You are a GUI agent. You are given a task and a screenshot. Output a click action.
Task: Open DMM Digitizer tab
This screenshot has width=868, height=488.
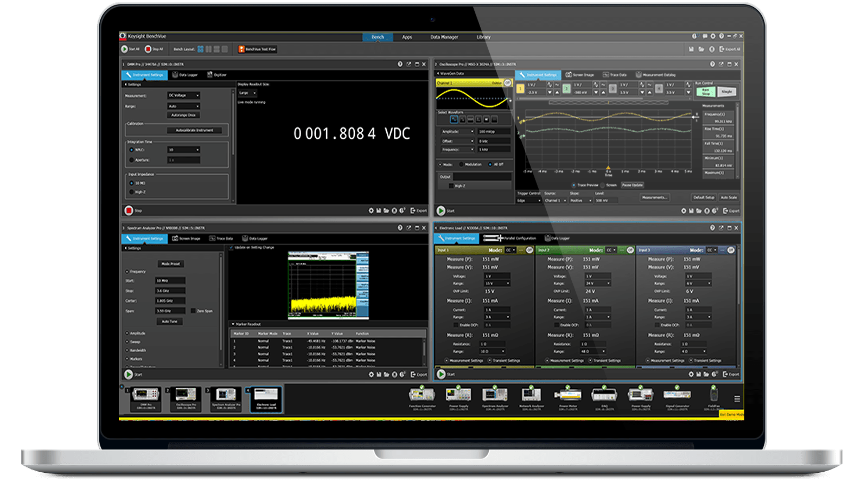pyautogui.click(x=216, y=75)
